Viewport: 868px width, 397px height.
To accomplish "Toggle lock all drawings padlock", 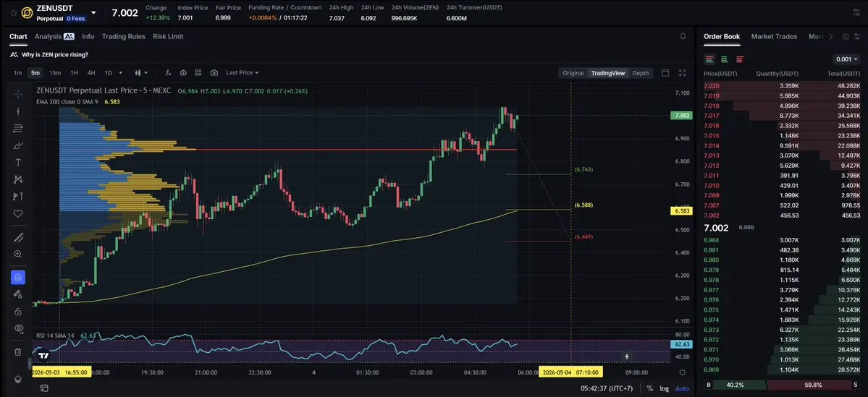I will coord(17,311).
